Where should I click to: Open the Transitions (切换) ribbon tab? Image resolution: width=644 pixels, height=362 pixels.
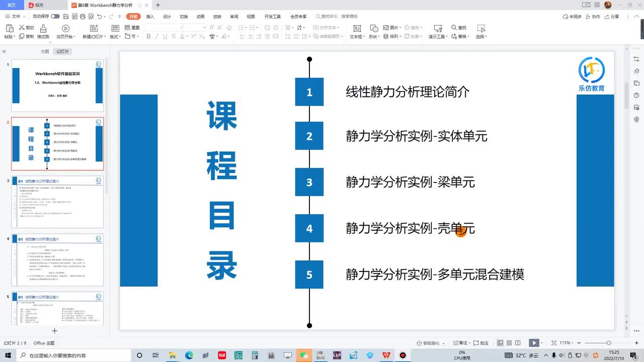pyautogui.click(x=184, y=17)
